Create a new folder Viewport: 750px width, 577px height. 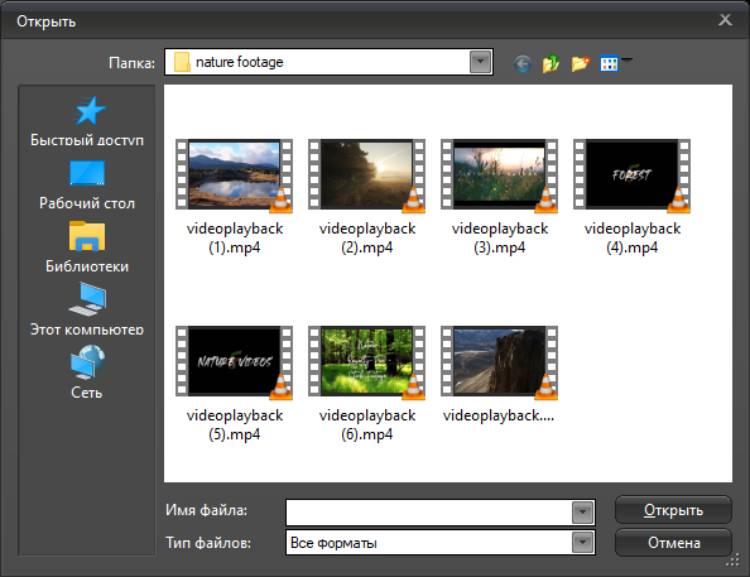[580, 63]
